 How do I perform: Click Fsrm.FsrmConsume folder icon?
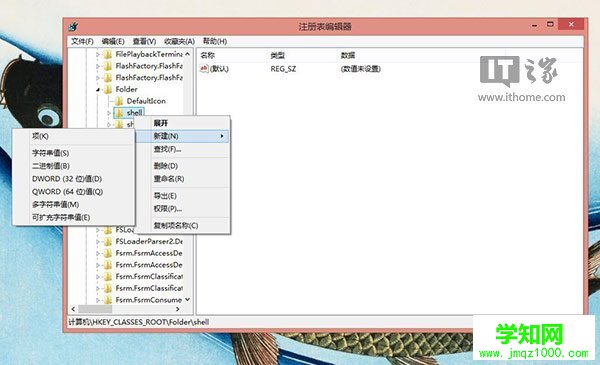(x=108, y=300)
